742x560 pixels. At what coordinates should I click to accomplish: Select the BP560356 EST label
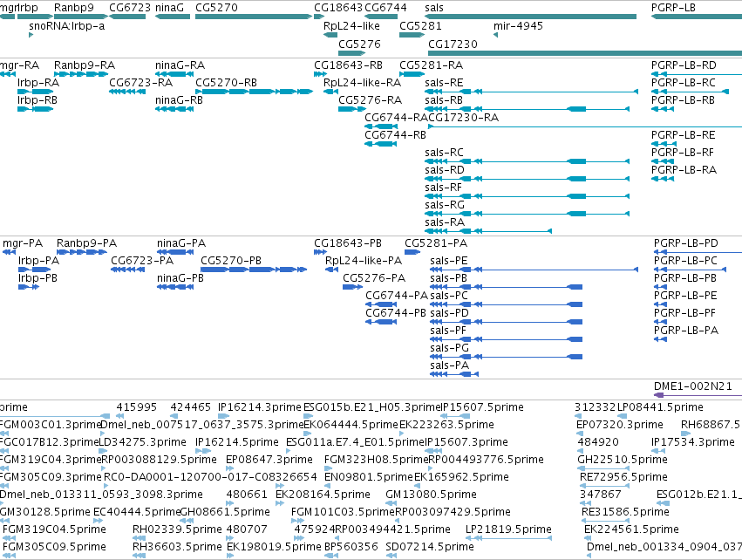click(351, 546)
